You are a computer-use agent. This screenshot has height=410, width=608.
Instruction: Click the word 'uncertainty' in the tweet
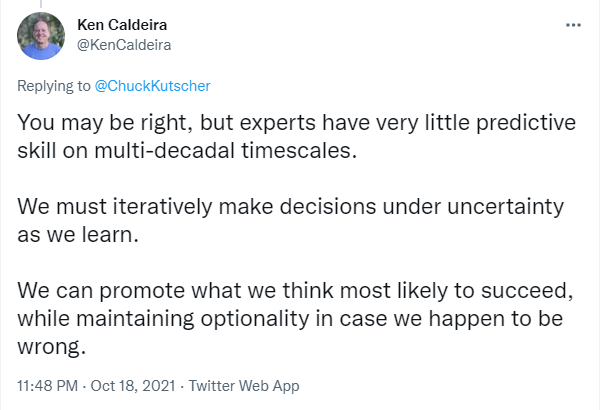[505, 206]
